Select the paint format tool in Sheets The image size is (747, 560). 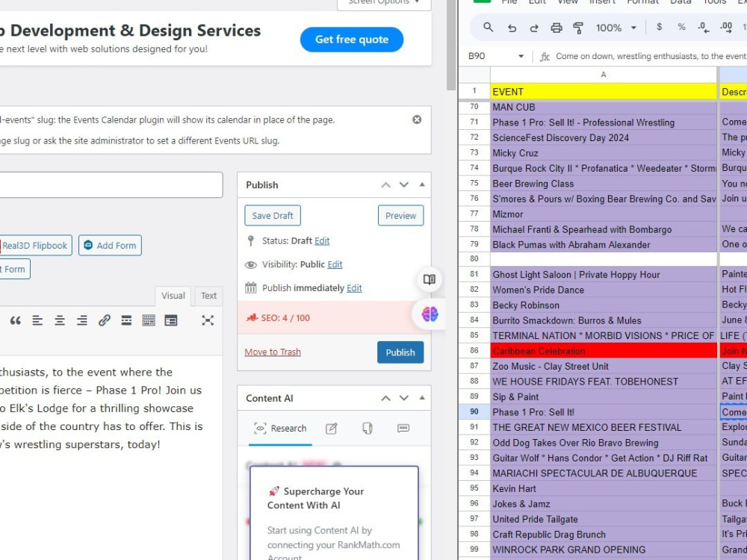[578, 28]
